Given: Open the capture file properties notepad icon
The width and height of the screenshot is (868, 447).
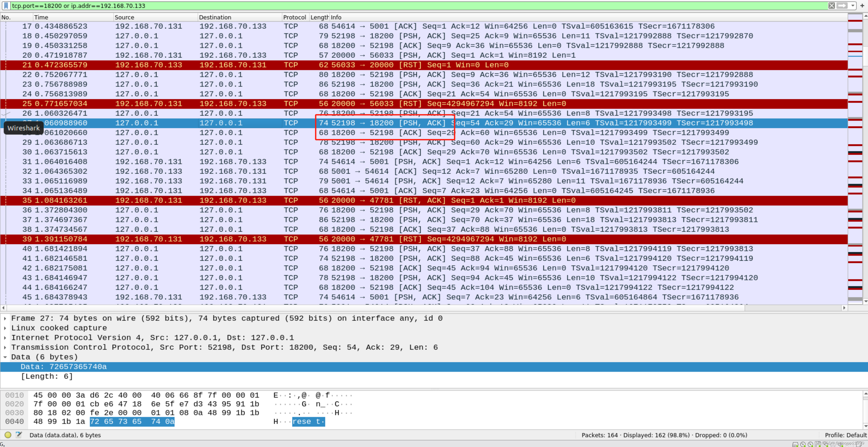Looking at the screenshot, I should [19, 435].
